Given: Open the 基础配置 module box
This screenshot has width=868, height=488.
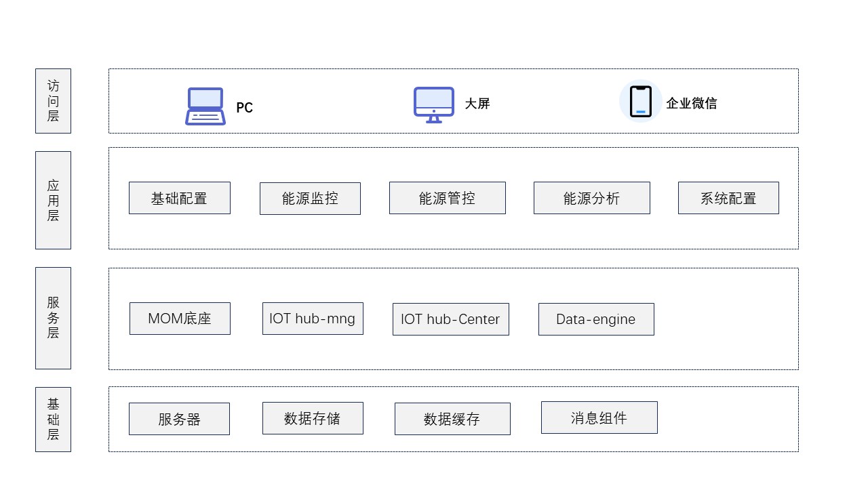Looking at the screenshot, I should click(180, 198).
